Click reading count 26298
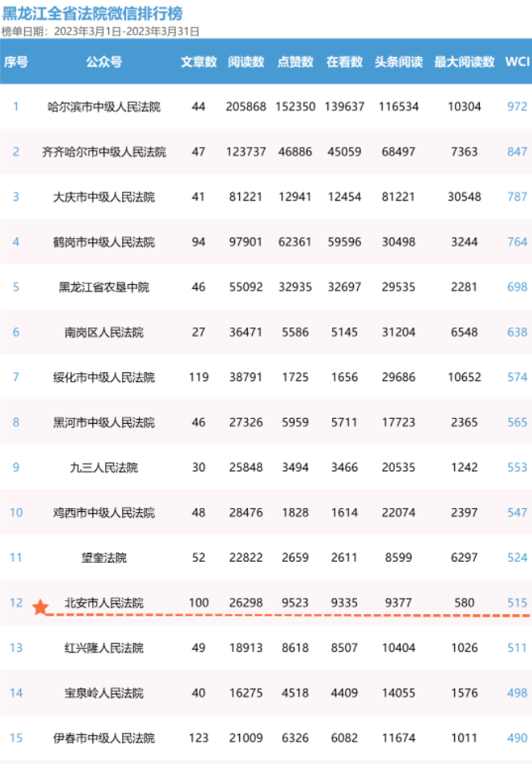The height and width of the screenshot is (764, 532). [x=246, y=602]
